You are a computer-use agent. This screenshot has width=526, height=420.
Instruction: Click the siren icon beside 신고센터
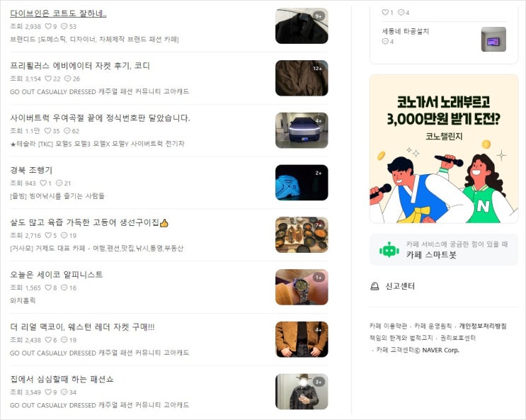tap(375, 286)
